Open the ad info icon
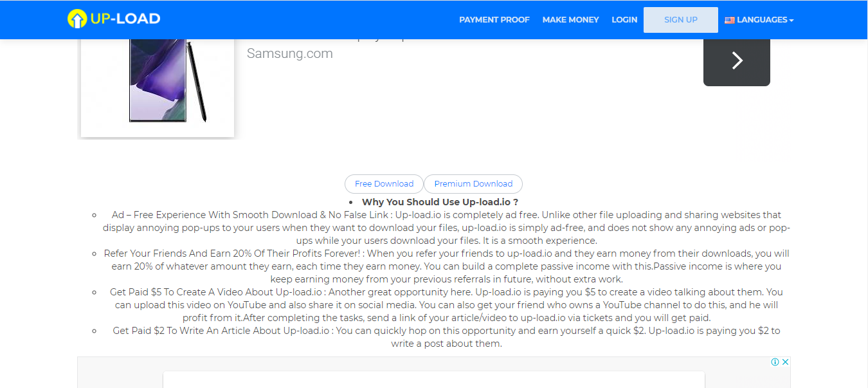This screenshot has width=868, height=388. (775, 362)
